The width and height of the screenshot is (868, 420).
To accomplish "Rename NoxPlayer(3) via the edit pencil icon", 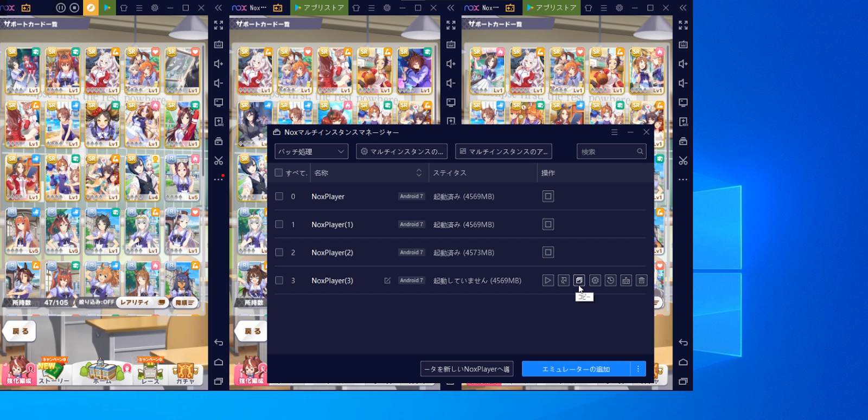I will click(387, 281).
